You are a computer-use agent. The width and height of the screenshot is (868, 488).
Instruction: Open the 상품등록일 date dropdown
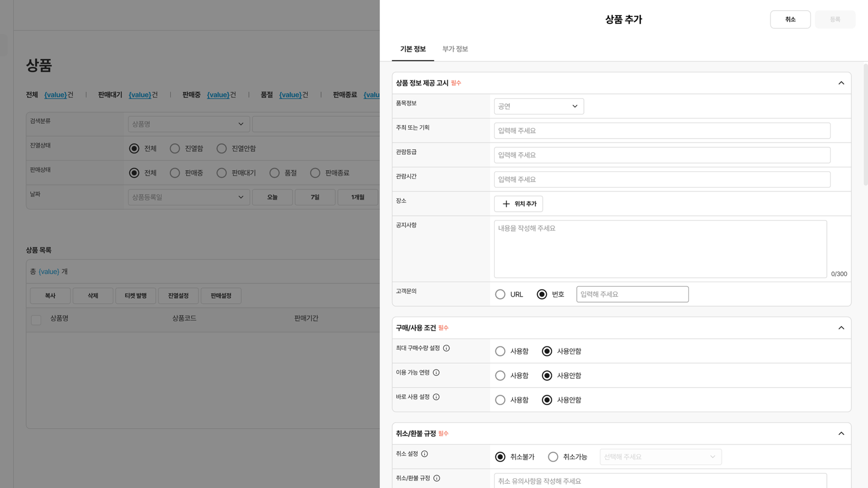pyautogui.click(x=189, y=197)
